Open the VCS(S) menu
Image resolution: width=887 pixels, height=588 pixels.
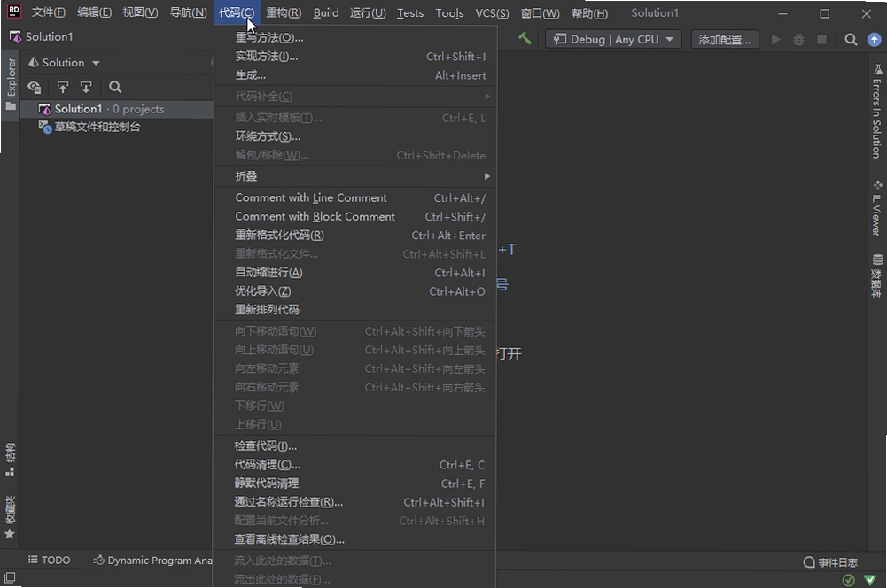click(492, 12)
